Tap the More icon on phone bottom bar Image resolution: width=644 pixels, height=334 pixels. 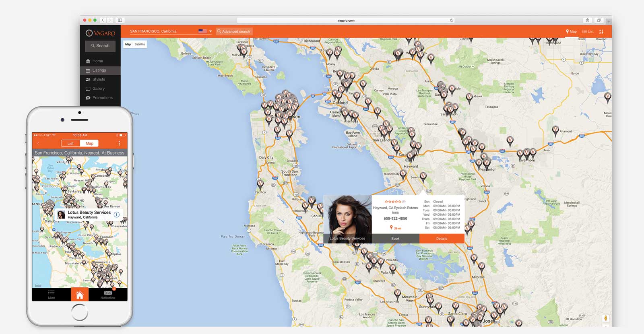coord(51,295)
